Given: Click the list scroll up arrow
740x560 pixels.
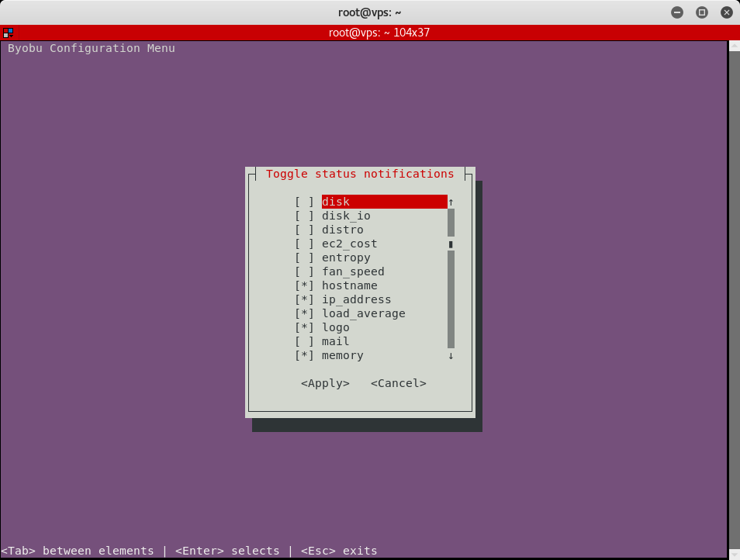Looking at the screenshot, I should [451, 202].
